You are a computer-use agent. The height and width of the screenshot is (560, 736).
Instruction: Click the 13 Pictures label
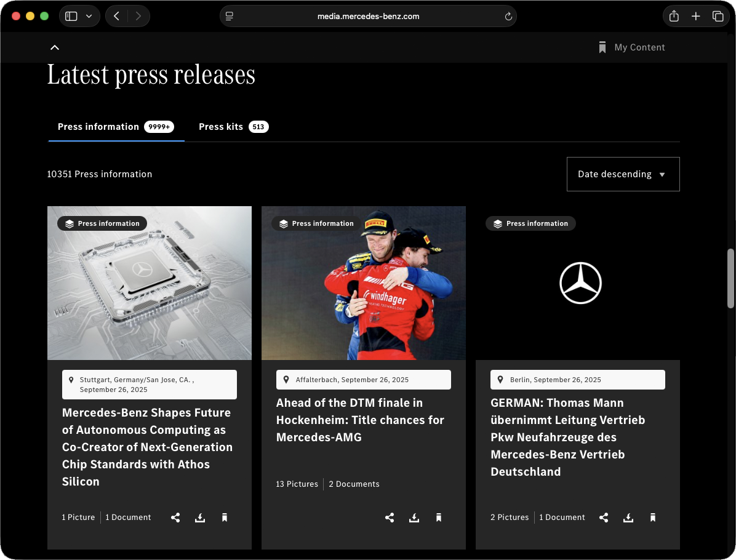click(297, 484)
